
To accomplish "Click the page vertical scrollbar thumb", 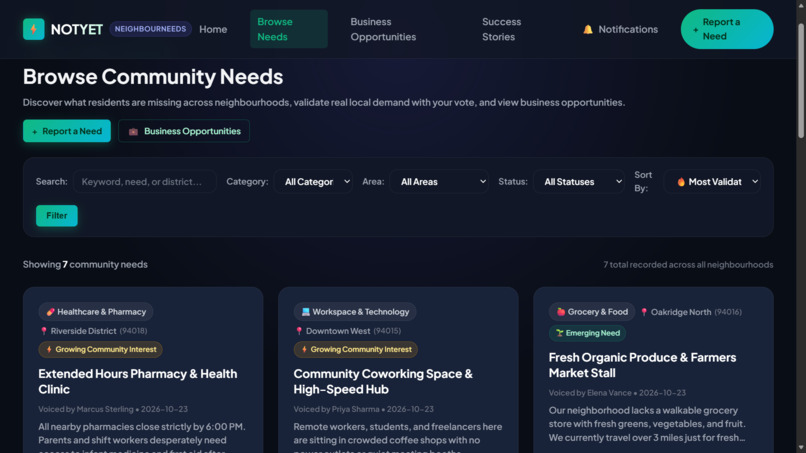I will (800, 81).
